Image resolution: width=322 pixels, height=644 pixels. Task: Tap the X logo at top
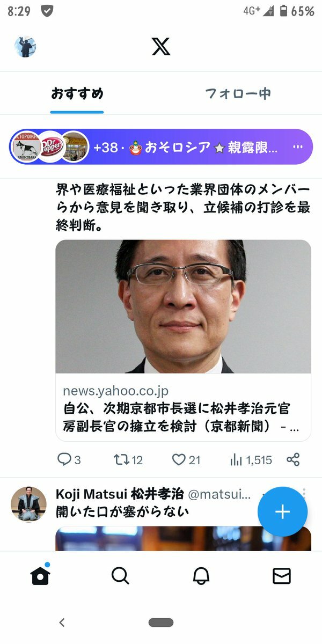tap(161, 47)
